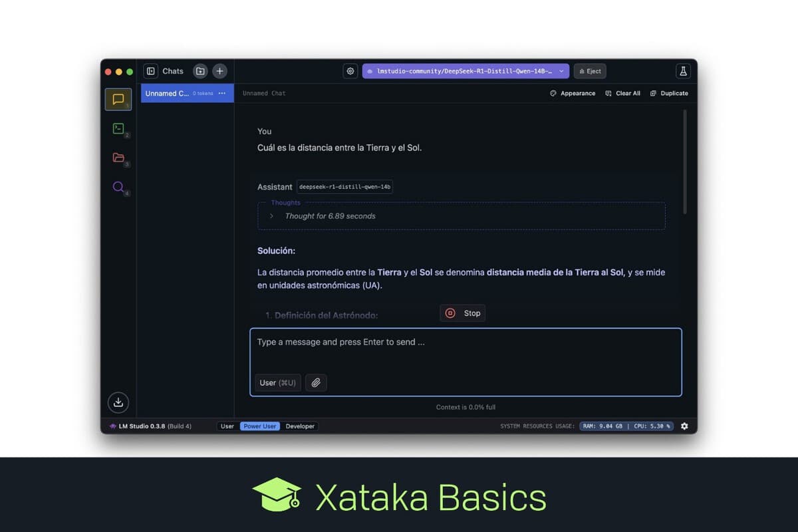Open the experiments flask icon top right
The image size is (798, 532).
point(682,70)
